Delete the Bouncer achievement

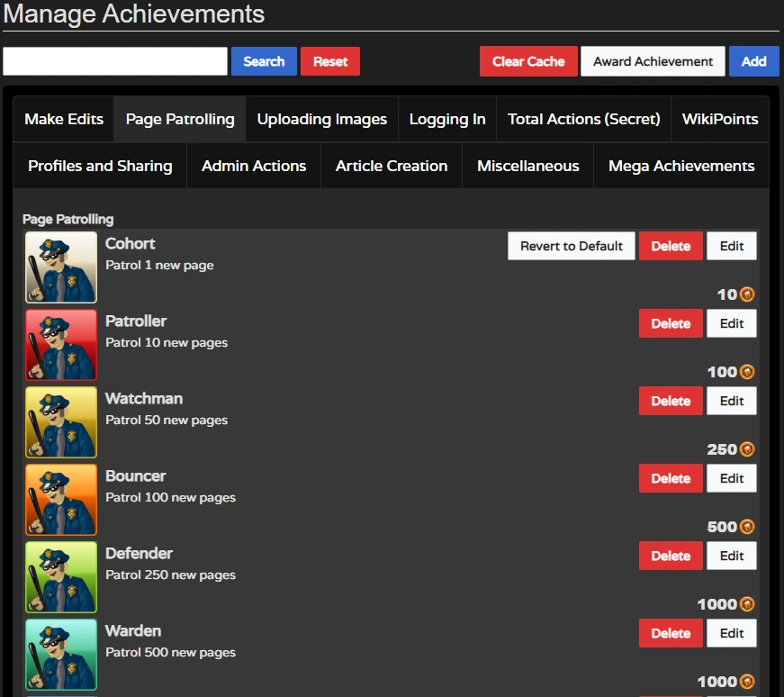(x=671, y=478)
